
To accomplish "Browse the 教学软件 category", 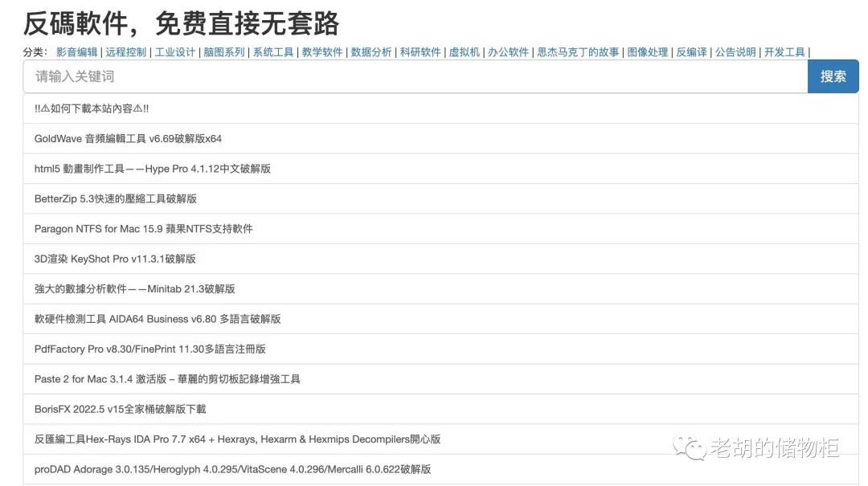I will pos(322,52).
